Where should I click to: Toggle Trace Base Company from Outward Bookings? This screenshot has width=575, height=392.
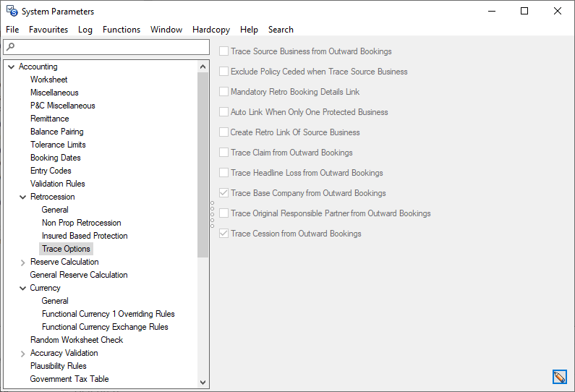(x=224, y=193)
